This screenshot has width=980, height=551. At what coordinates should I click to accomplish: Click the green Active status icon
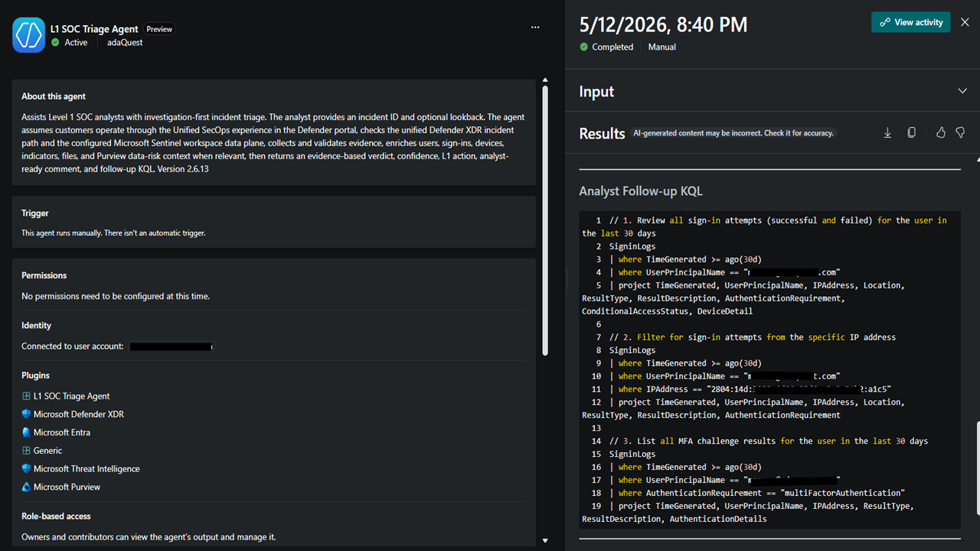(55, 43)
